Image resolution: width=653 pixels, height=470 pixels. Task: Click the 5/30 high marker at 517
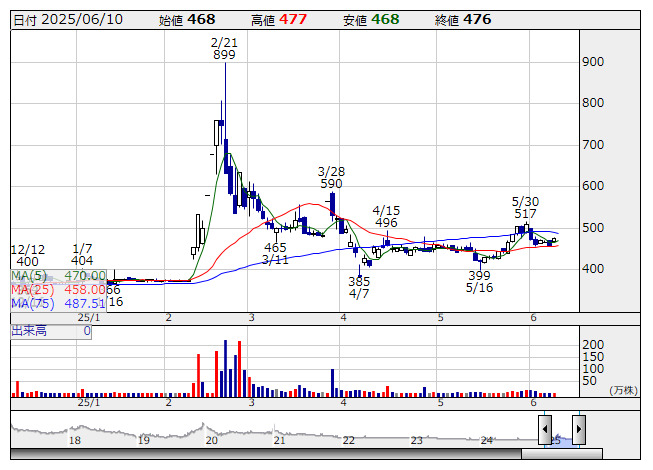click(x=524, y=207)
